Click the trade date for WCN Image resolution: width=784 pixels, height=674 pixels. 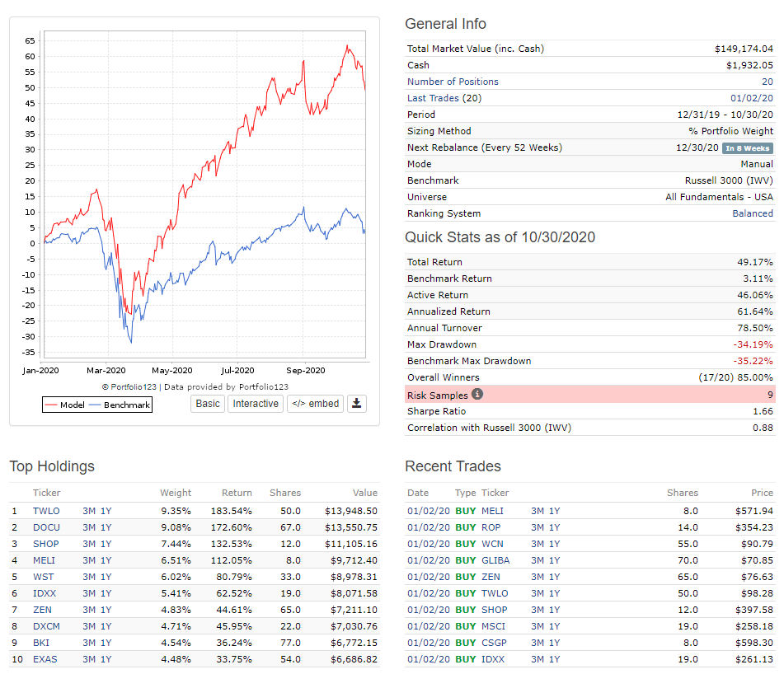pyautogui.click(x=429, y=544)
